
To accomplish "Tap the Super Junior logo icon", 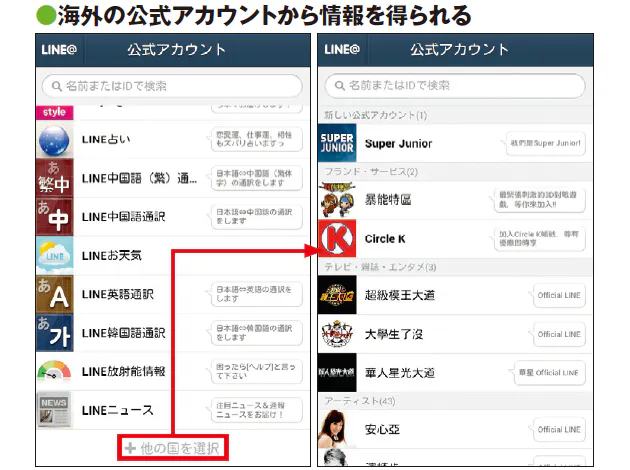I will 337,143.
